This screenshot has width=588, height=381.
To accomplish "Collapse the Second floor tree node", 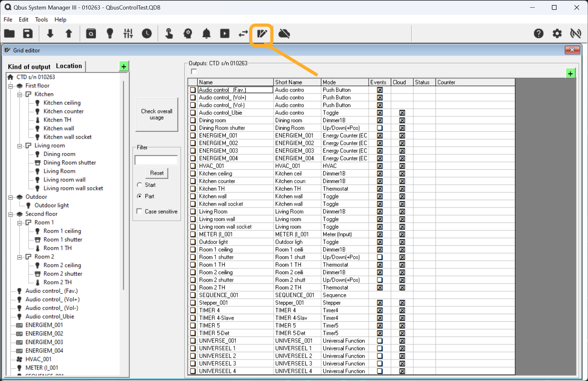I will [10, 214].
